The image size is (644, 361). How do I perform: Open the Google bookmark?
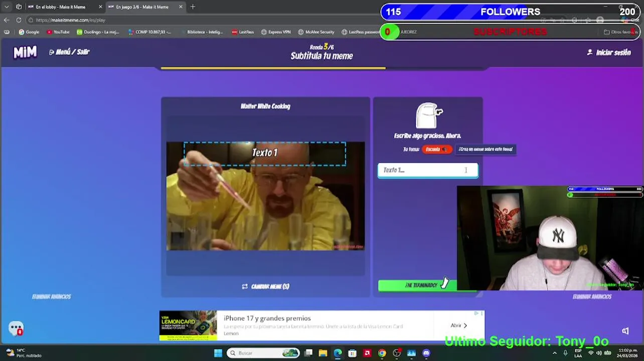(29, 32)
